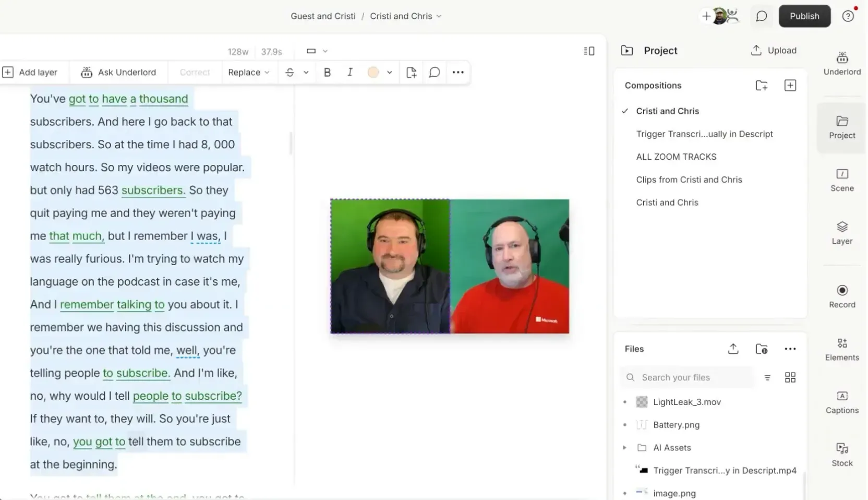The image size is (868, 500).
Task: Expand the AI Assets folder
Action: click(625, 447)
